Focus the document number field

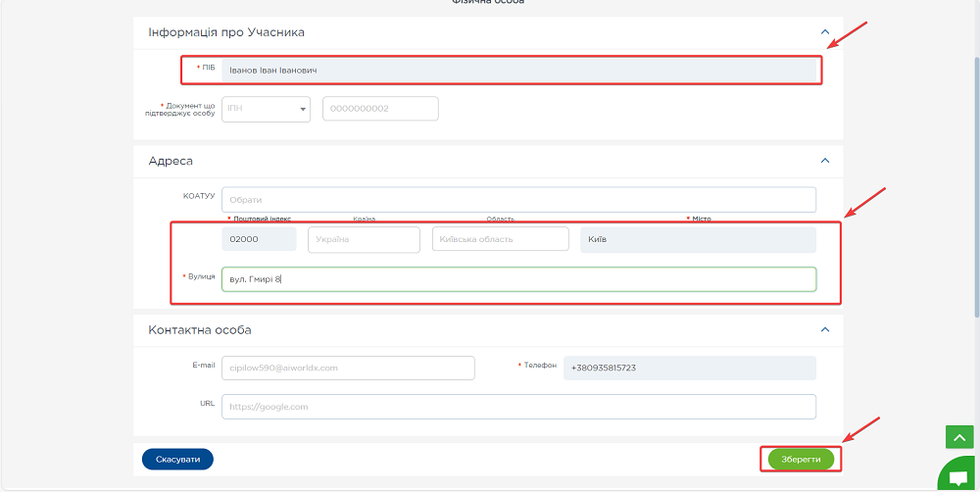click(x=379, y=109)
